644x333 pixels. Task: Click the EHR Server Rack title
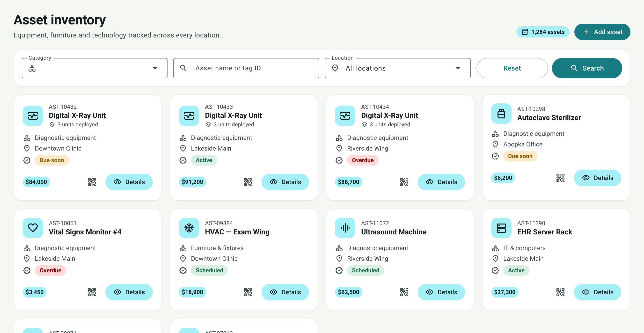point(544,232)
